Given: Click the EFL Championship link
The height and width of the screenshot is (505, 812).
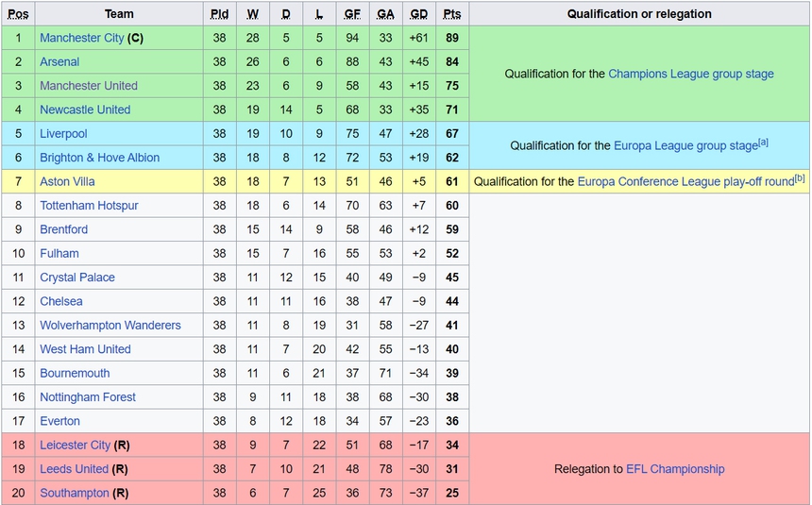Looking at the screenshot, I should pyautogui.click(x=675, y=469).
